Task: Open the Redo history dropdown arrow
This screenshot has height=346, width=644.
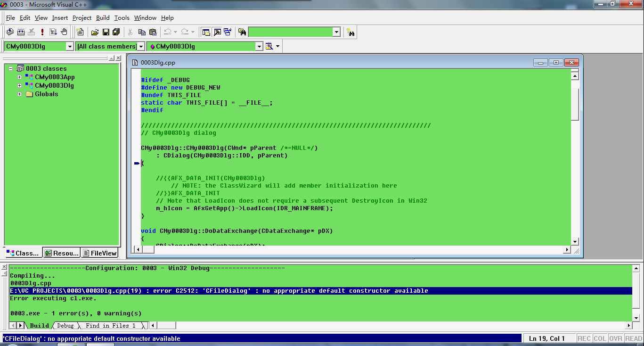Action: point(193,32)
